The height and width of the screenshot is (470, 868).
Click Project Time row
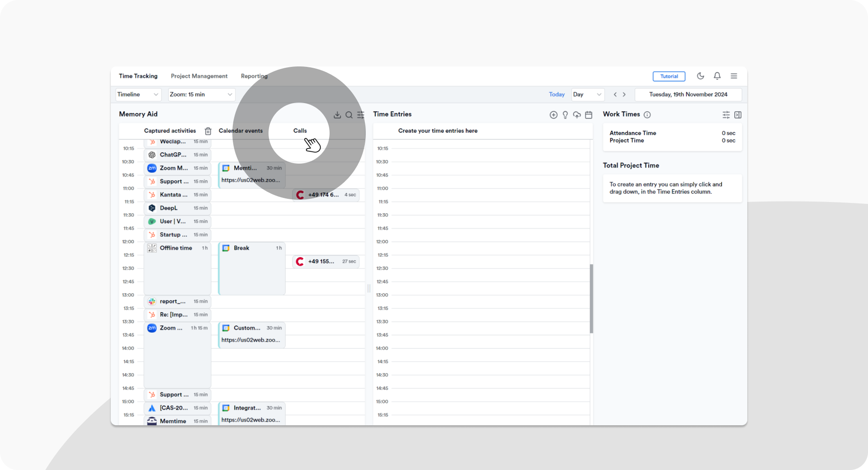point(672,141)
